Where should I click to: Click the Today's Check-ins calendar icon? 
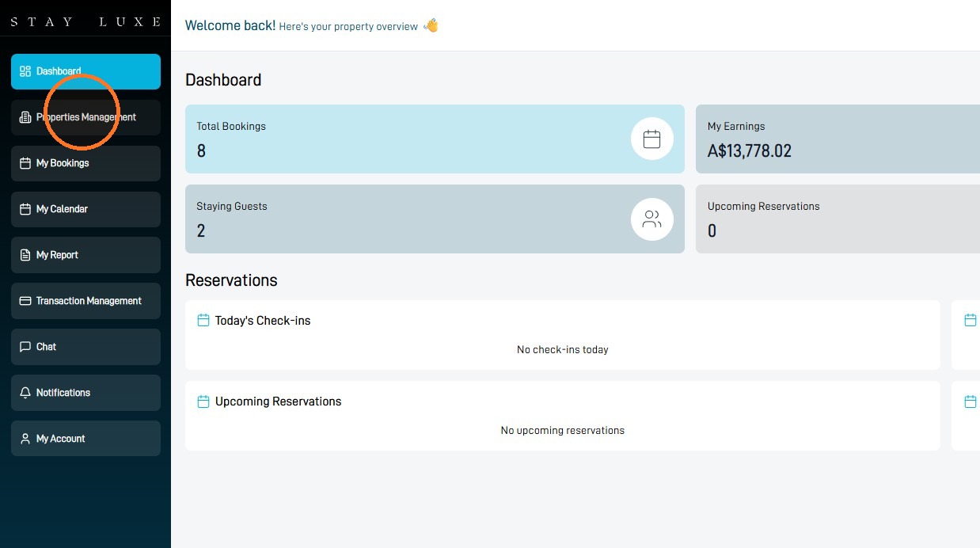203,321
